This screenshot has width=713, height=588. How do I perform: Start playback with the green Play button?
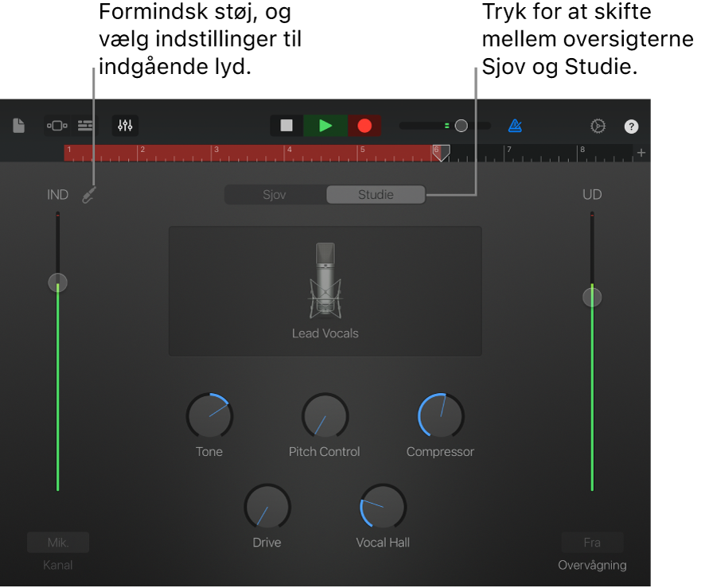tap(325, 126)
